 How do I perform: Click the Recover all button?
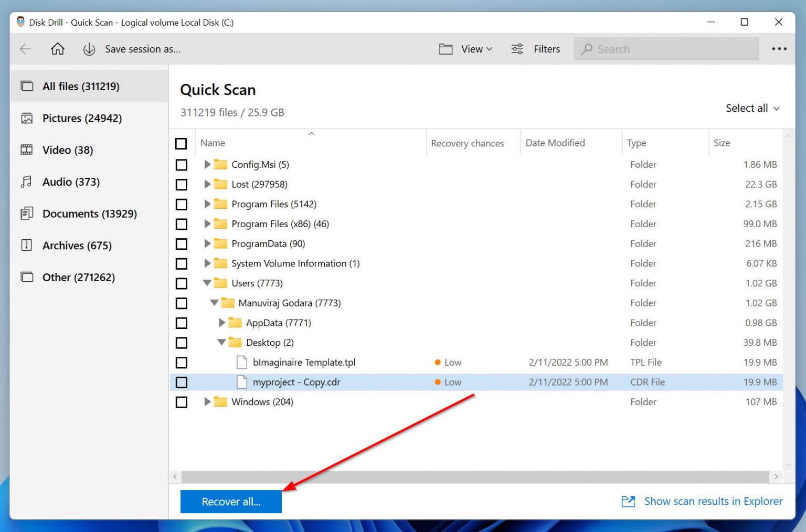click(x=231, y=502)
